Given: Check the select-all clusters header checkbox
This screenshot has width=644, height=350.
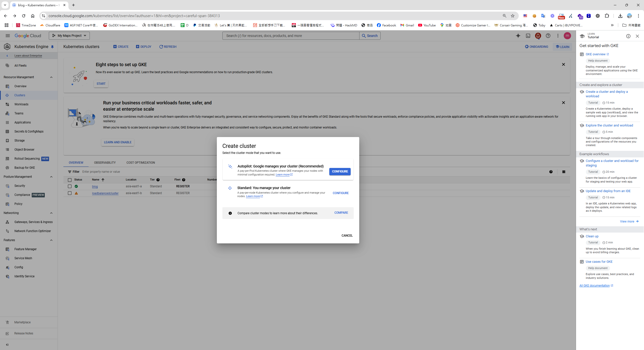Looking at the screenshot, I should pyautogui.click(x=69, y=180).
